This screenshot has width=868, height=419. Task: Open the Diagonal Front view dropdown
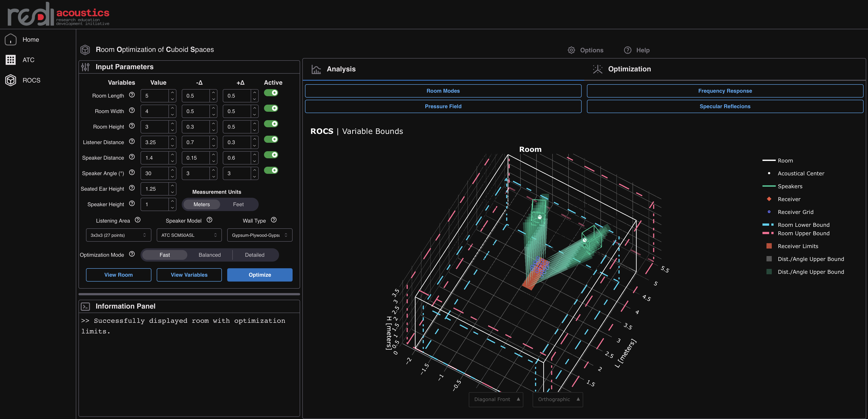(496, 399)
